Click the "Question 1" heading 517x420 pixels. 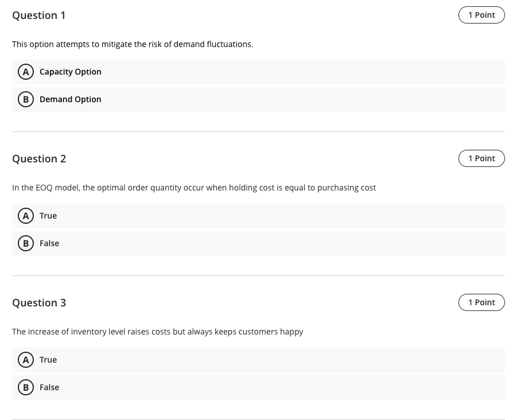pyautogui.click(x=39, y=15)
